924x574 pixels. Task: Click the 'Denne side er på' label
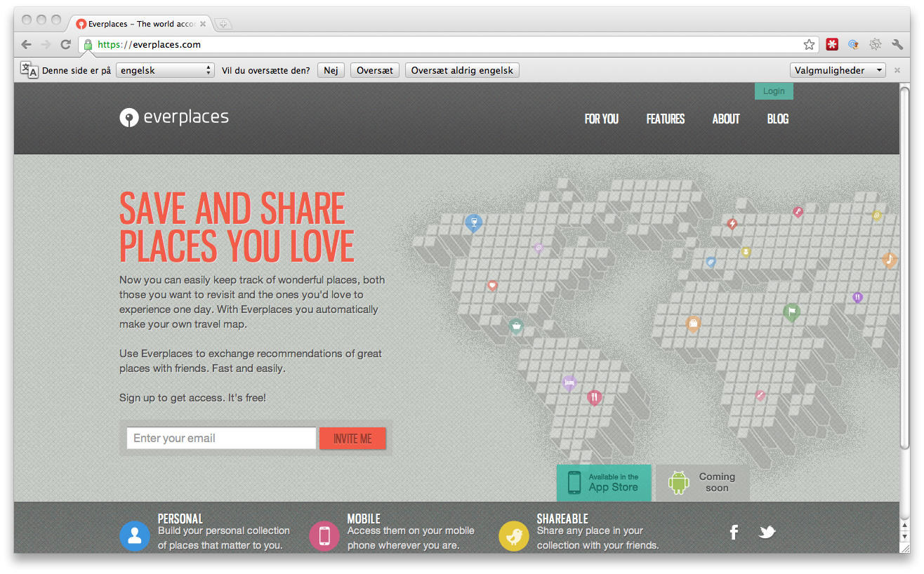pyautogui.click(x=77, y=71)
